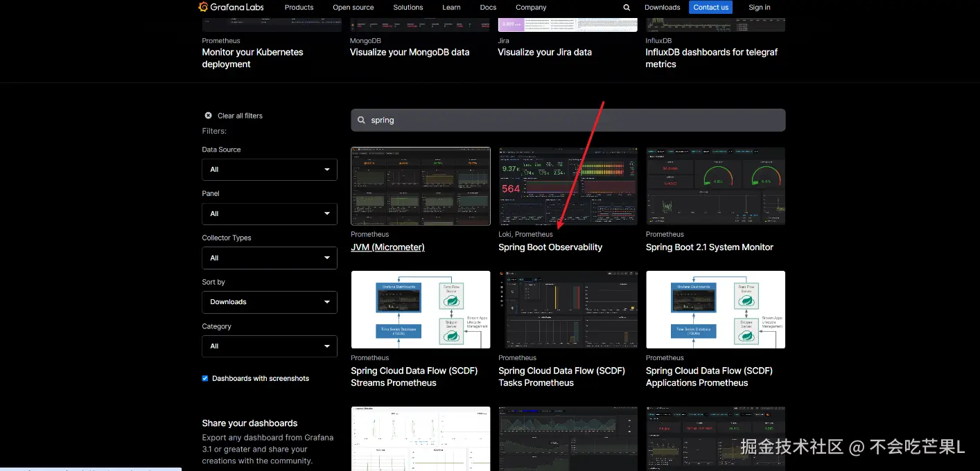Click the SCDF Applications Prometheus diagram thumbnail
Screen dimensions: 980x471
pos(715,310)
